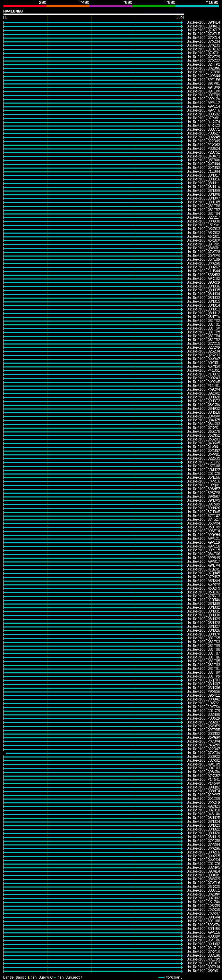The width and height of the screenshot is (222, 980).
Task: Click hit label UniRef100_Q2TFP2
Action: pos(203,64)
